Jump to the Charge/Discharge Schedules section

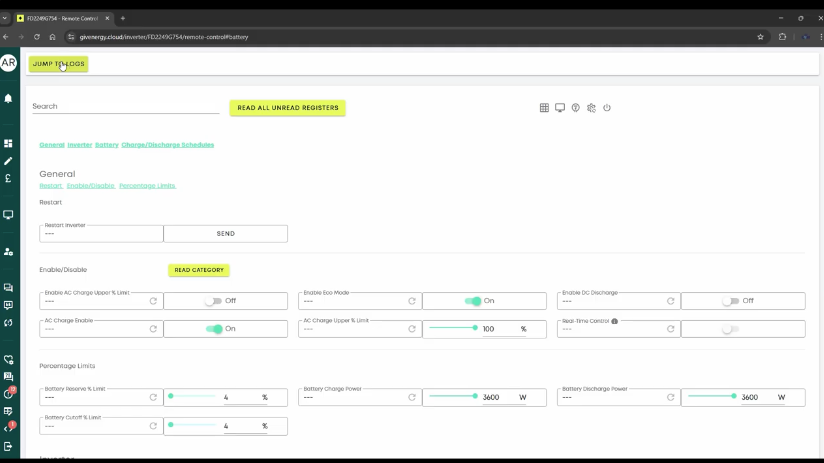(167, 145)
